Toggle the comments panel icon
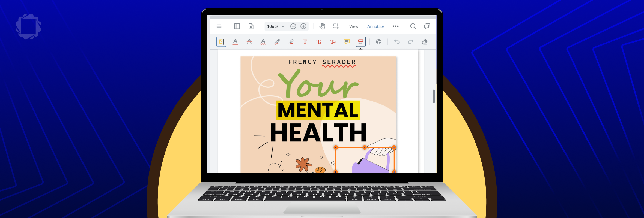This screenshot has height=218, width=644. pyautogui.click(x=427, y=26)
